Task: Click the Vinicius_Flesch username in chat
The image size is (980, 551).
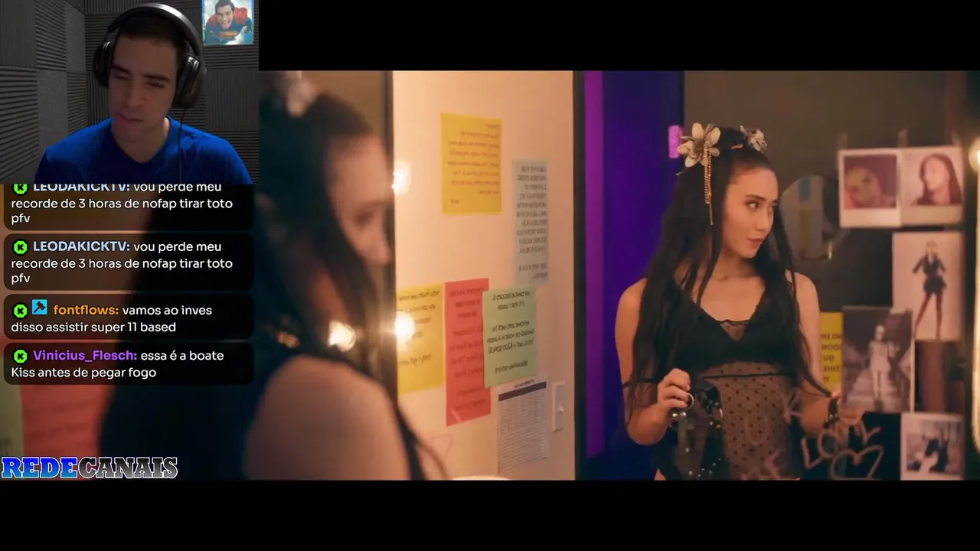Action: (85, 356)
